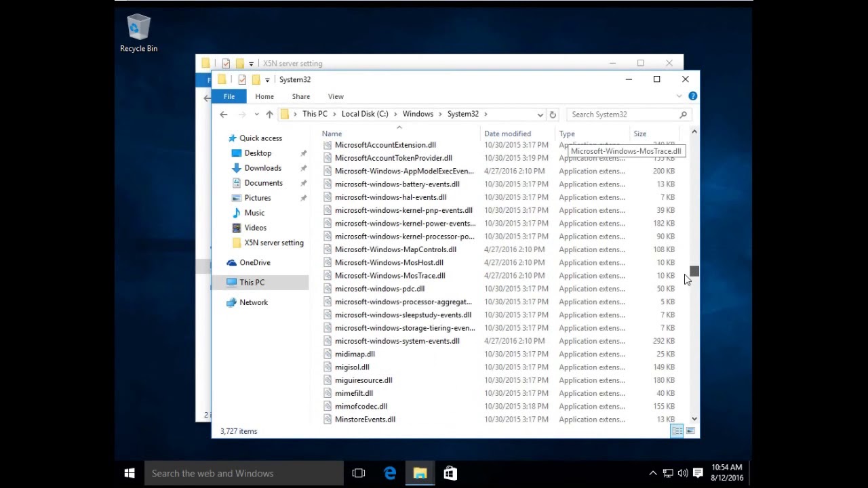This screenshot has width=868, height=488.
Task: Click the scrollbar down arrow in file list
Action: 694,420
